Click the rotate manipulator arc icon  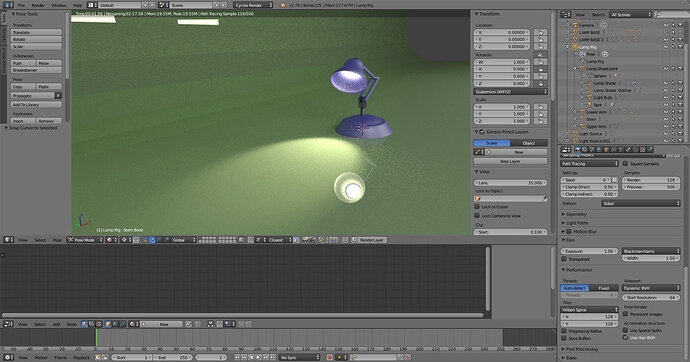pos(159,240)
